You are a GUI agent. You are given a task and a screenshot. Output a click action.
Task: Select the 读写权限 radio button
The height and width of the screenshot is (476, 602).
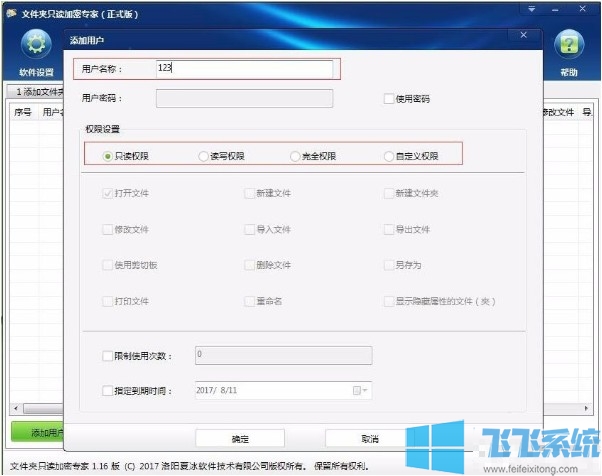[203, 156]
